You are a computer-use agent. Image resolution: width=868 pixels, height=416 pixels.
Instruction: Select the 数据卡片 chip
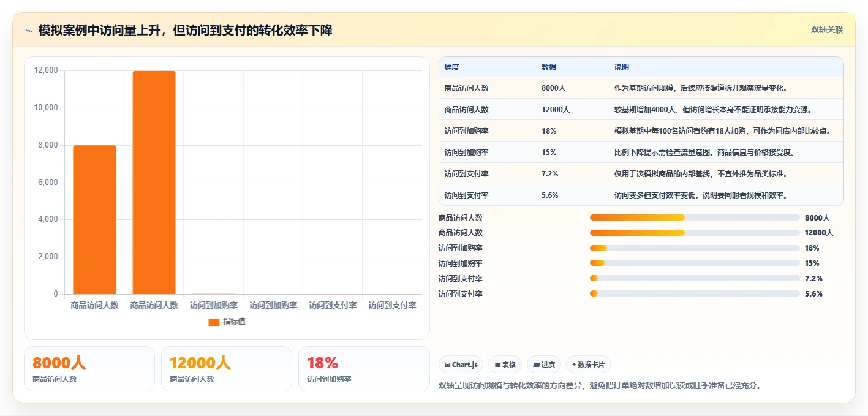coord(588,365)
